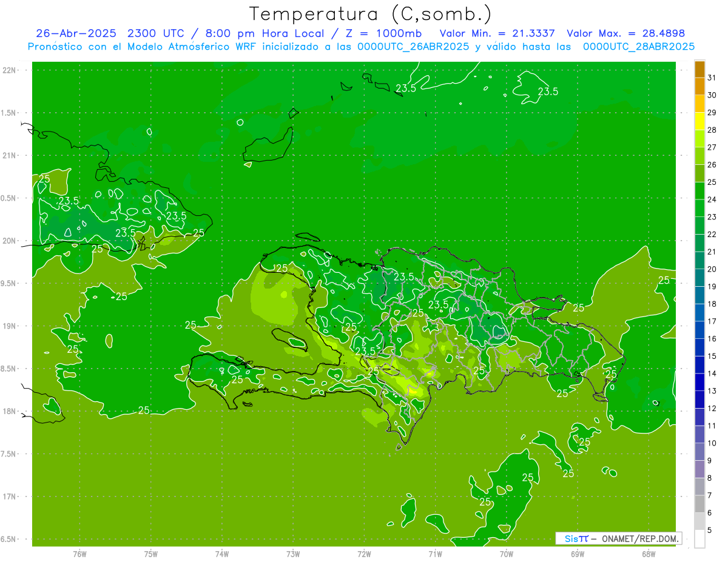The width and height of the screenshot is (728, 562).
Task: Click the '70W' longitude label
Action: point(507,554)
